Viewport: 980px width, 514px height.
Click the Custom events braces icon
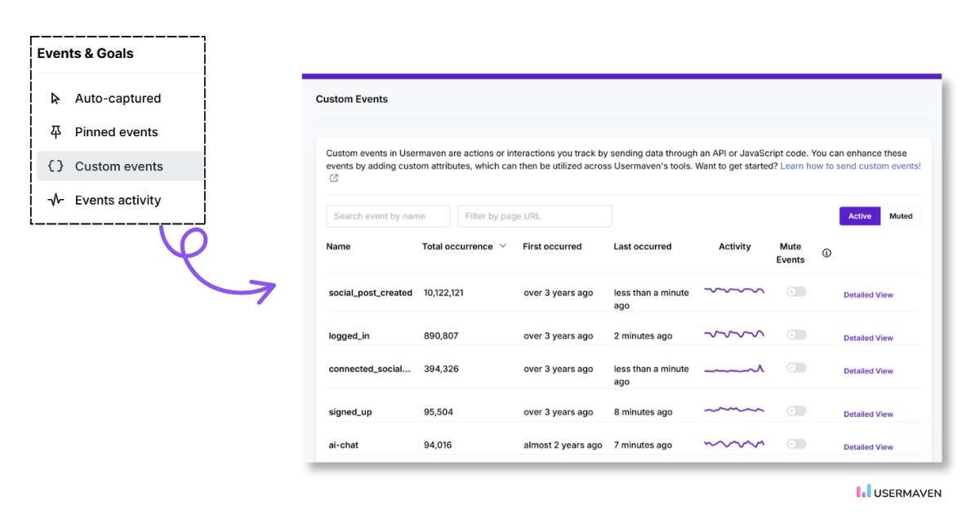click(x=56, y=166)
